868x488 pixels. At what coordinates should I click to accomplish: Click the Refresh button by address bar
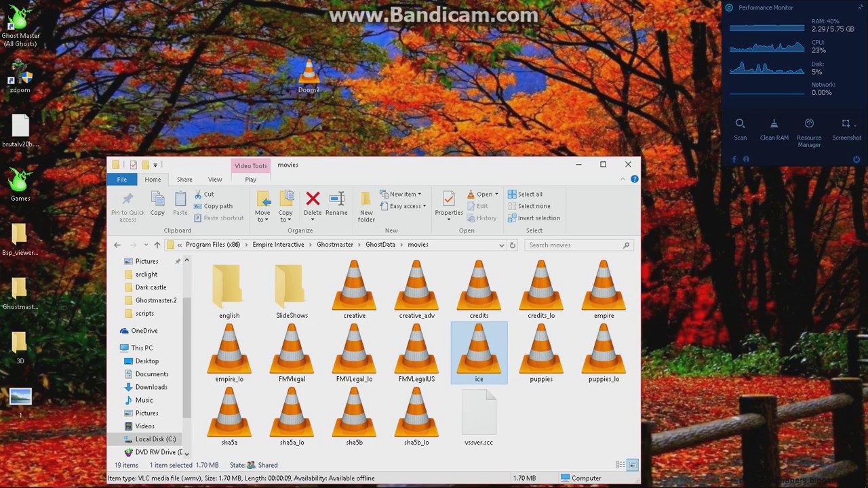[x=513, y=245]
